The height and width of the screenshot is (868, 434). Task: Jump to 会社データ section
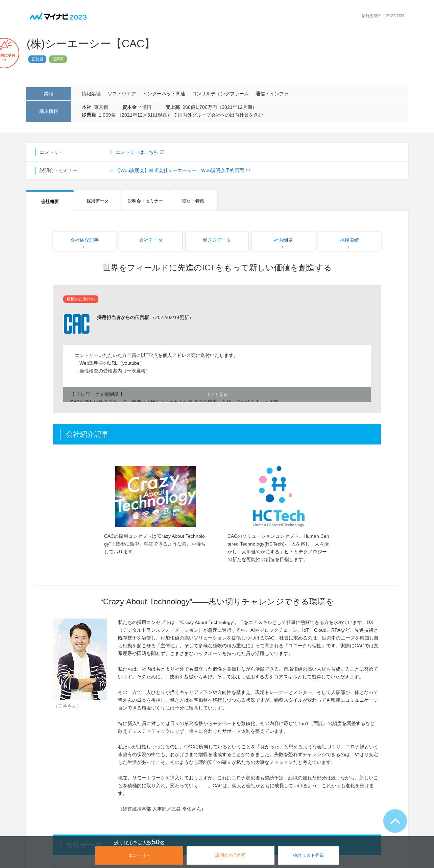pyautogui.click(x=150, y=242)
